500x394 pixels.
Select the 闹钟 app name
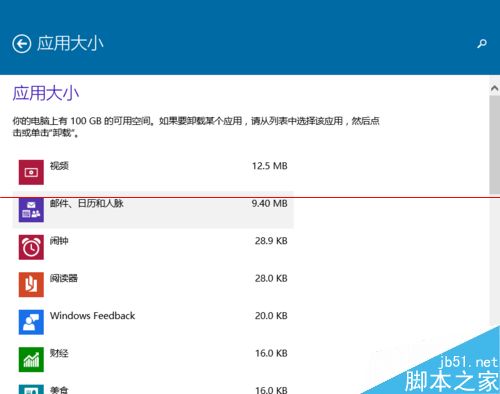click(x=59, y=241)
